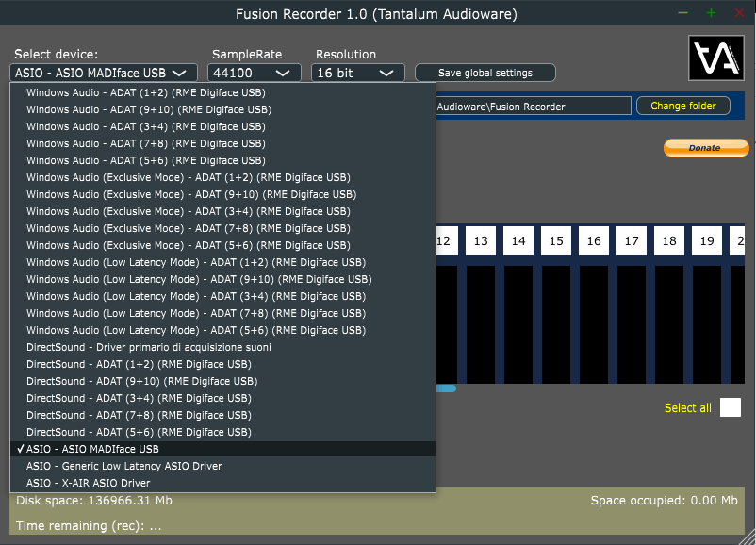Screen dimensions: 756x545
Task: Toggle channel 15 button
Action: pos(556,240)
